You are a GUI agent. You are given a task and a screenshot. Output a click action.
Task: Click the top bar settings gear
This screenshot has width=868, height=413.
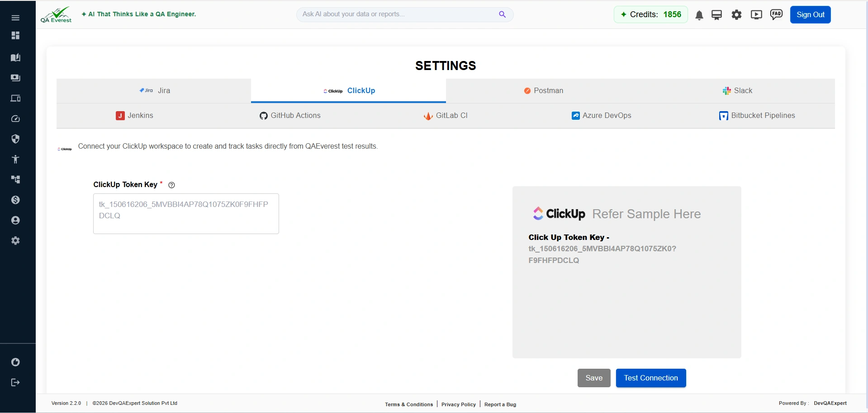(x=736, y=15)
